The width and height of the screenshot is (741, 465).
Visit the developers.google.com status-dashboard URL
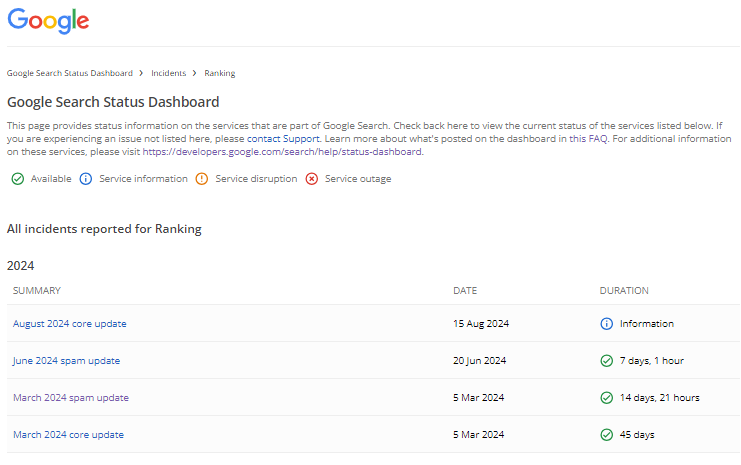(x=282, y=152)
